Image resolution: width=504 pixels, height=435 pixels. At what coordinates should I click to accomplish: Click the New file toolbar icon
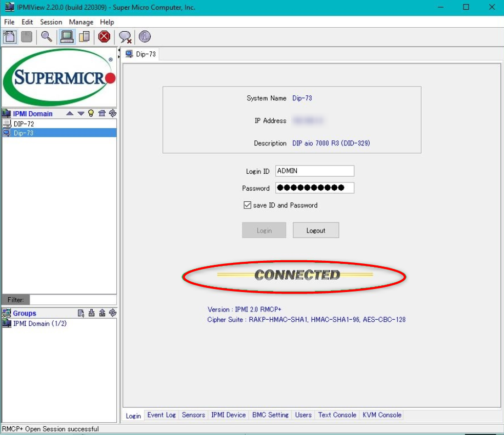[x=10, y=36]
